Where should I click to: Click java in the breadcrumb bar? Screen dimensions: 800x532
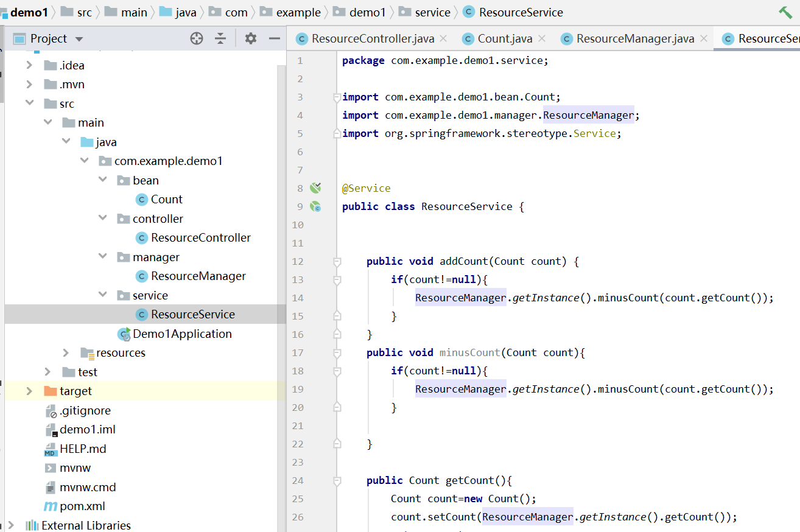(186, 12)
